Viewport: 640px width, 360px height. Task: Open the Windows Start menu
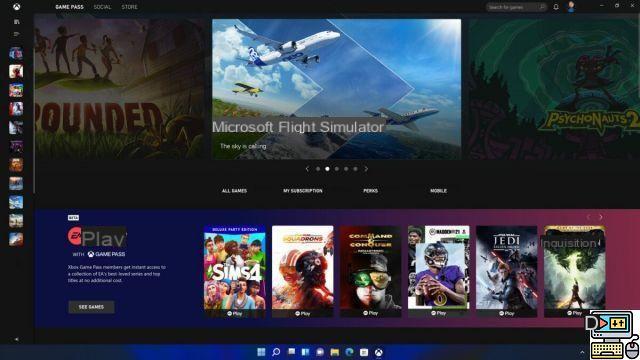[x=261, y=352]
